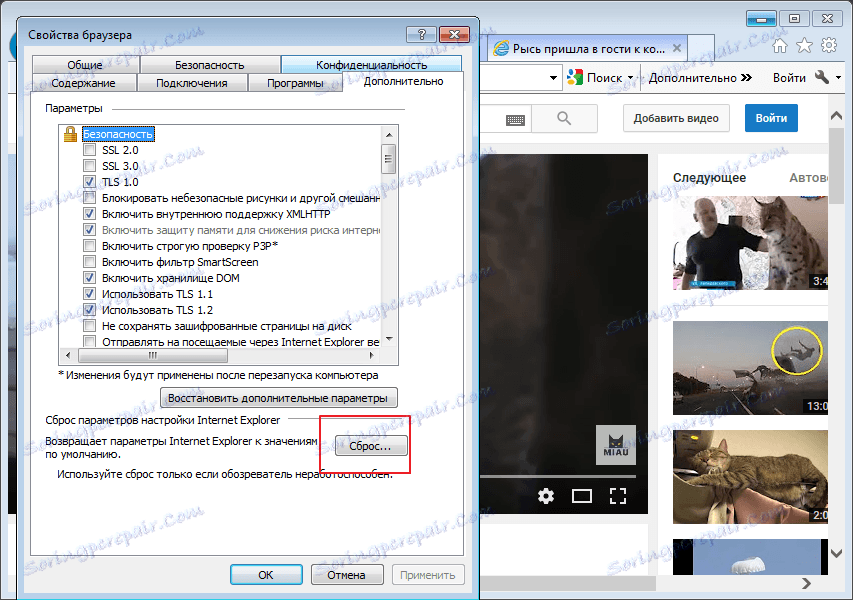
Task: Enable 'Включить фильтр SmartScreen' checkbox
Action: 89,262
